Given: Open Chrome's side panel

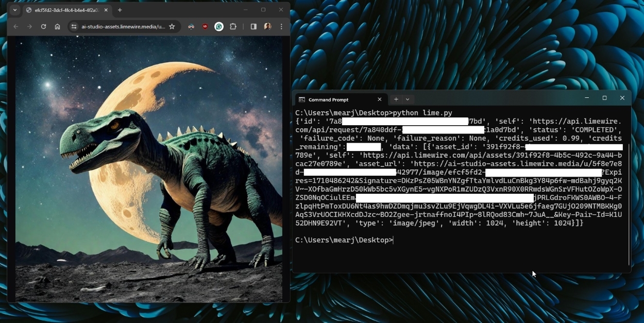Looking at the screenshot, I should 253,27.
